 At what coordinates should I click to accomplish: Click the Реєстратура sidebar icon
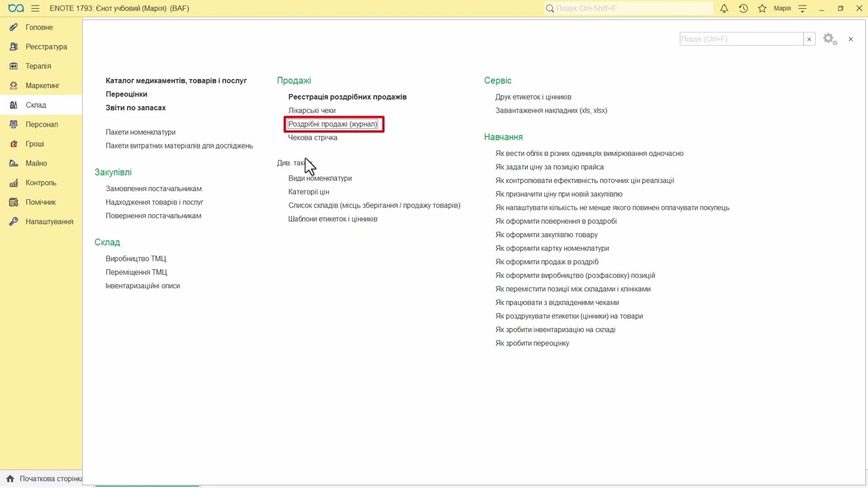pos(13,47)
